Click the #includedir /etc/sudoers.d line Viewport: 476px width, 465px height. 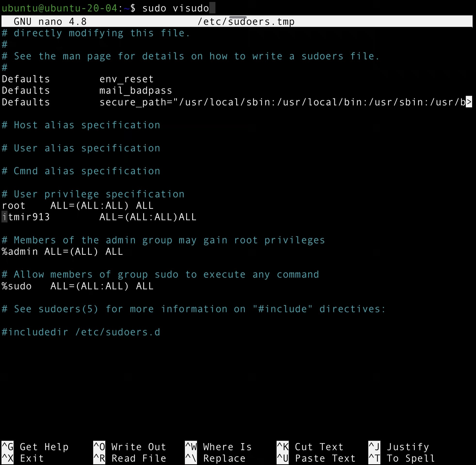(81, 332)
